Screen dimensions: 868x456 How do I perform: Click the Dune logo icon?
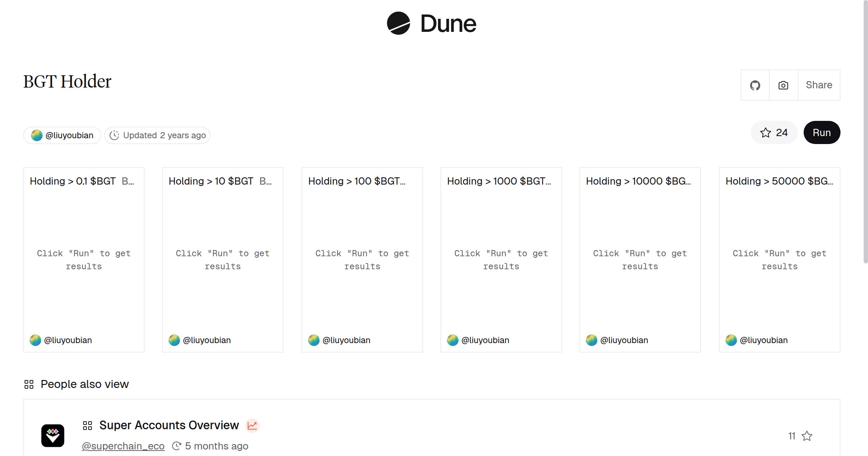pyautogui.click(x=398, y=23)
